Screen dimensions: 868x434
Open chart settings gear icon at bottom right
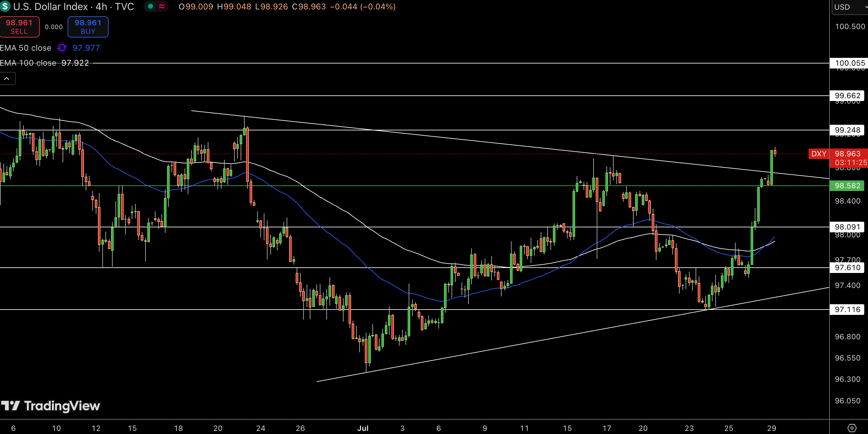(x=851, y=428)
